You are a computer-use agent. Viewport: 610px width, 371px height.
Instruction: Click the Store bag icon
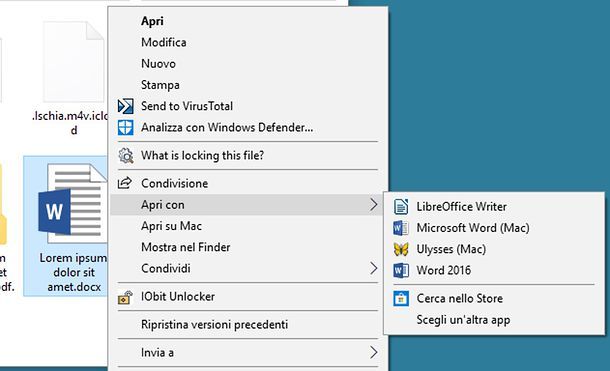pyautogui.click(x=401, y=298)
